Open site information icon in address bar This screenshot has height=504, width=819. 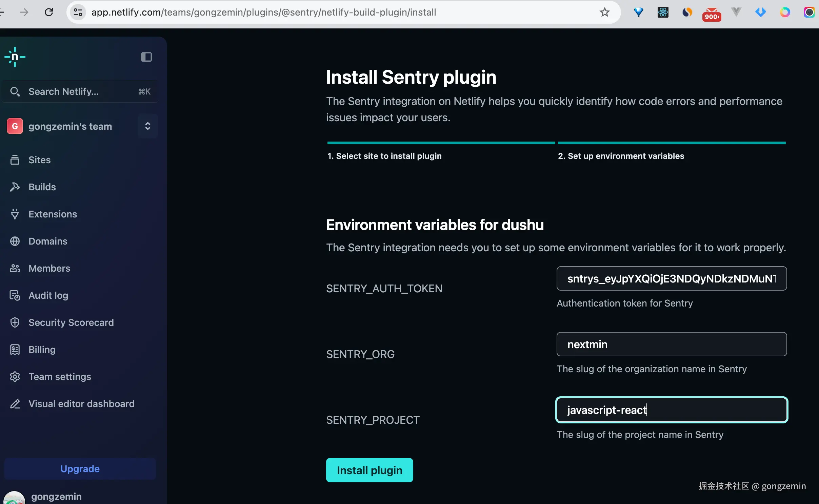(x=78, y=12)
